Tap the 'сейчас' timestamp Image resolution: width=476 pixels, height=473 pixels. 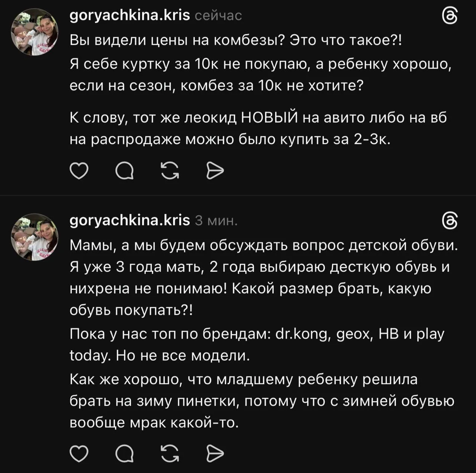coord(218,16)
